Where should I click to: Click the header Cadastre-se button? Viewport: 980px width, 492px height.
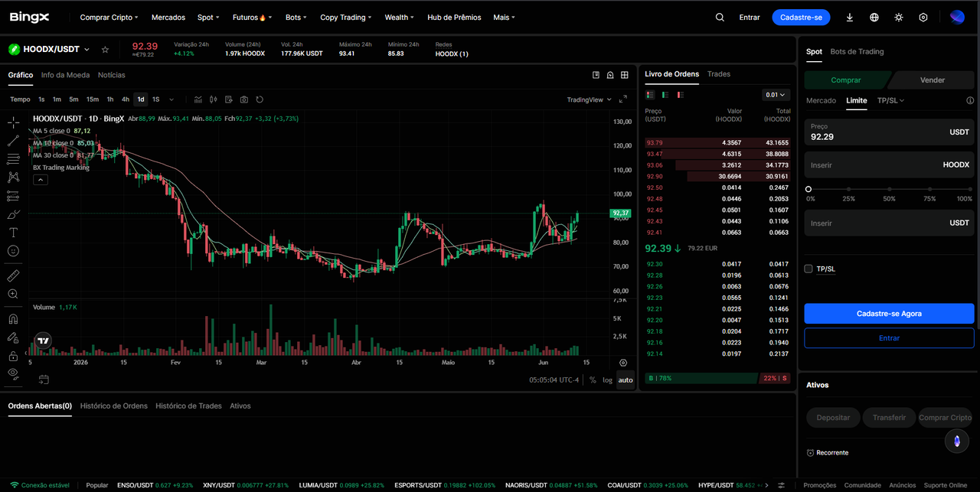[801, 17]
